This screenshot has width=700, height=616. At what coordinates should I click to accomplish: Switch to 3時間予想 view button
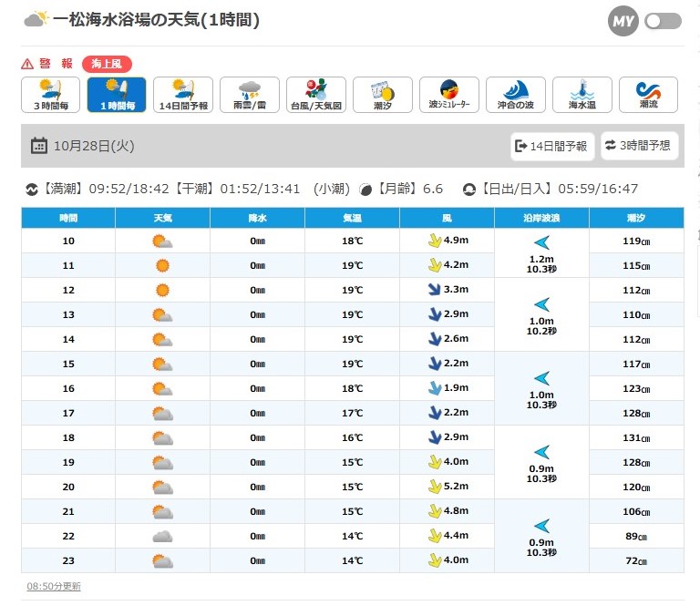[639, 146]
